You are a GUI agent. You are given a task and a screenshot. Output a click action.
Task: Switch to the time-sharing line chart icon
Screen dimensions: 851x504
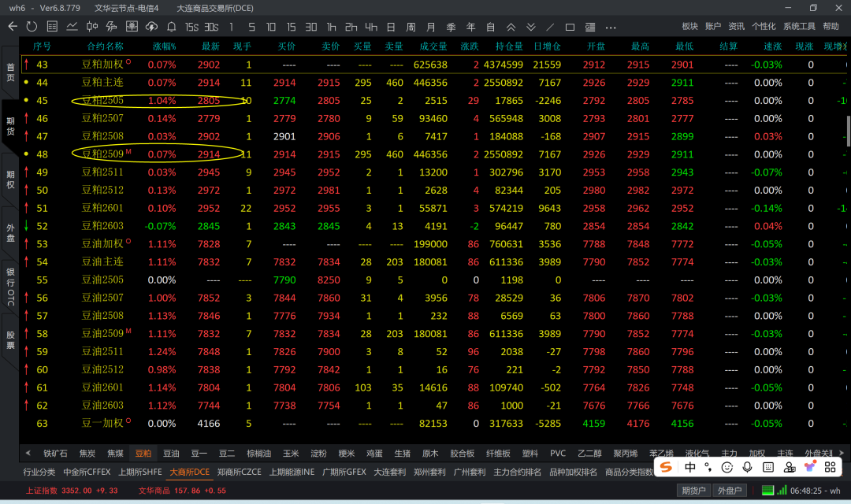[72, 26]
